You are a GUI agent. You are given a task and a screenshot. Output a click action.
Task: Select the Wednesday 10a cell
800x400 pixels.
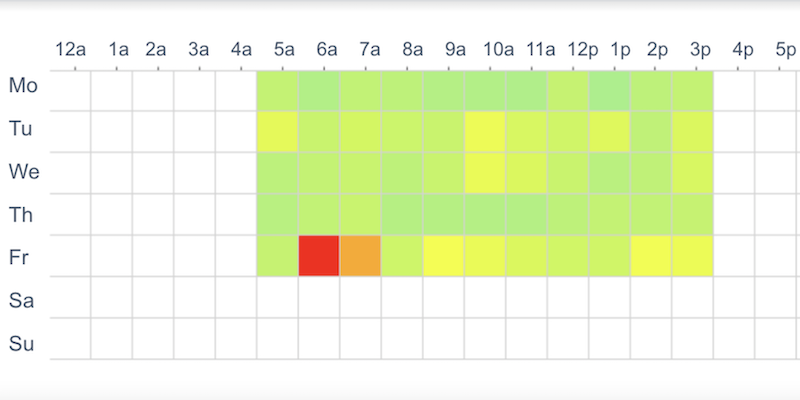[x=485, y=173]
